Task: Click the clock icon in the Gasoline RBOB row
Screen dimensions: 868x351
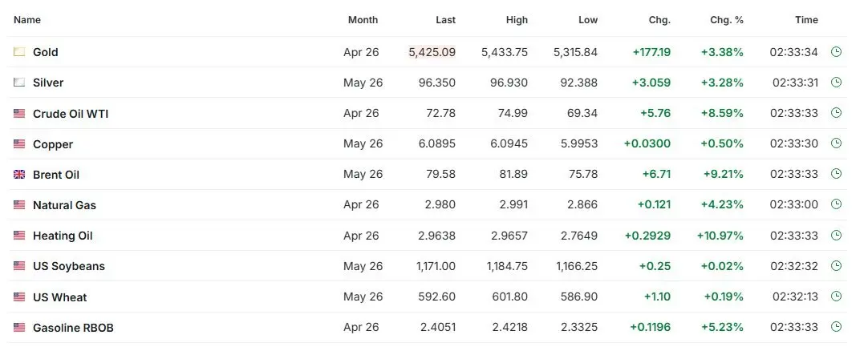Action: pyautogui.click(x=836, y=327)
